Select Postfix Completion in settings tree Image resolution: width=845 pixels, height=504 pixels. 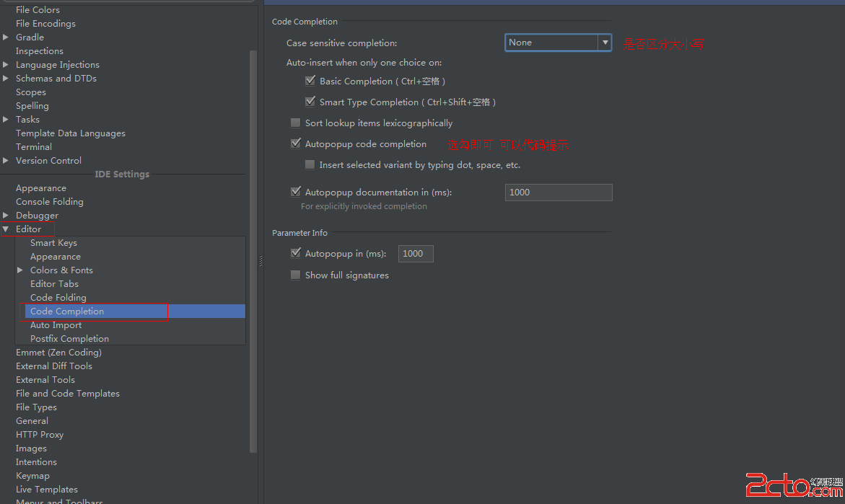(69, 339)
